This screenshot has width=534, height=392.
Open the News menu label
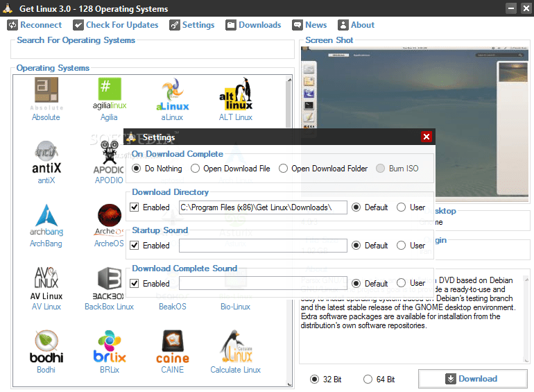[x=316, y=25]
